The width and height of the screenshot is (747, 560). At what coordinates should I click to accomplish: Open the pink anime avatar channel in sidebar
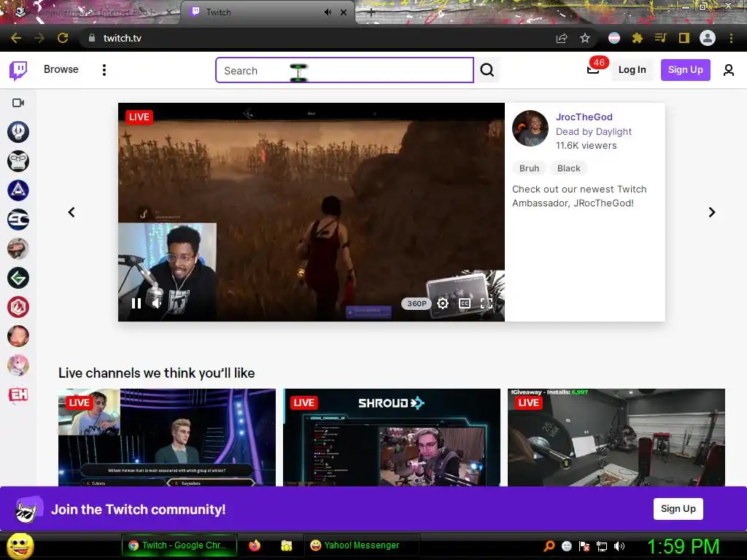pyautogui.click(x=18, y=365)
